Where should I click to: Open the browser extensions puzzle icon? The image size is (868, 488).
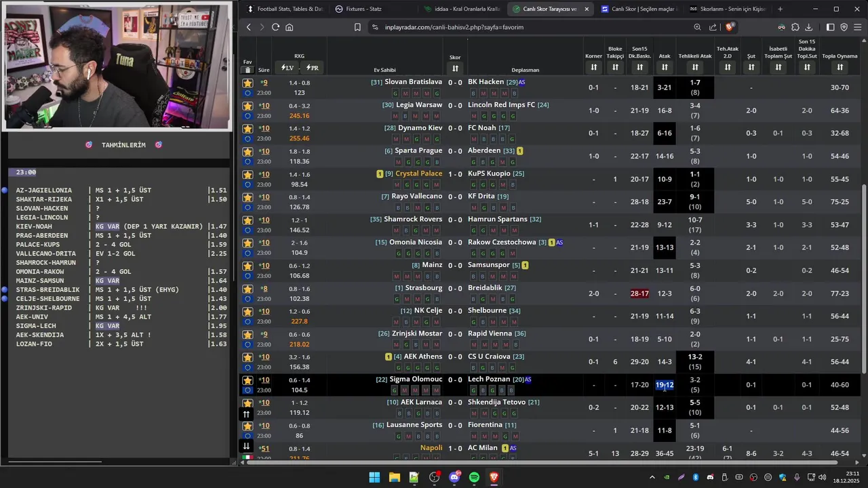click(795, 27)
